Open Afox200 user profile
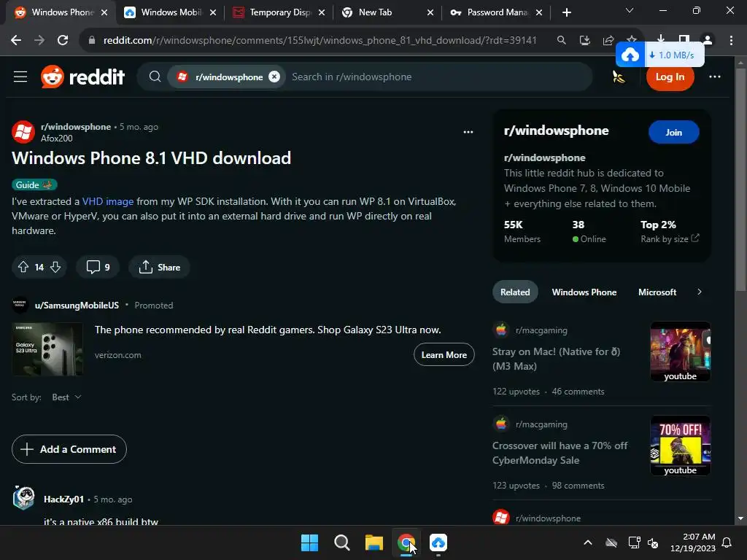This screenshot has width=747, height=560. (57, 138)
